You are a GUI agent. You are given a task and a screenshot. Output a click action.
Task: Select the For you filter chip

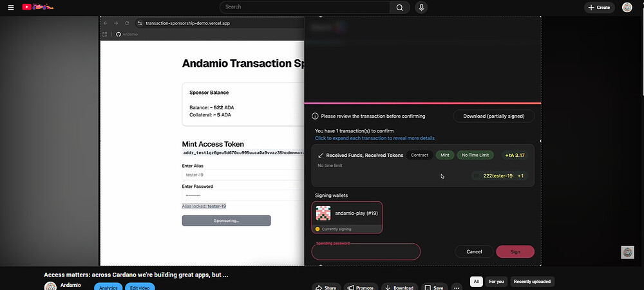click(x=496, y=282)
